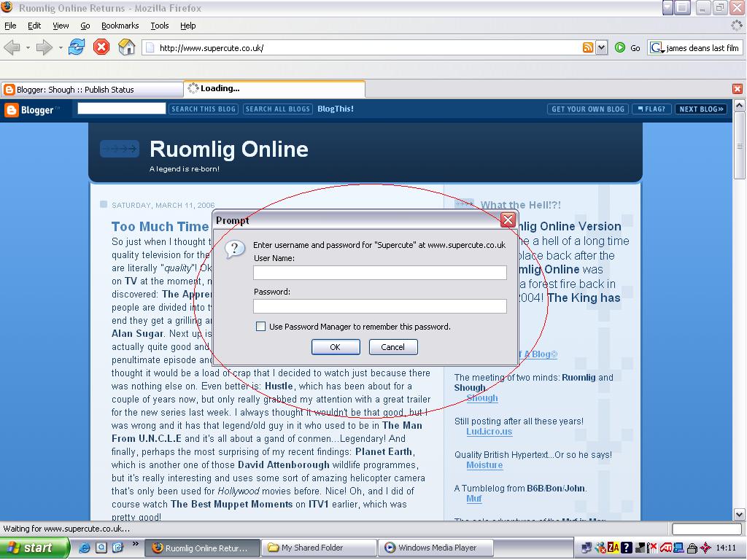Reload the page with the Refresh icon
Image resolution: width=747 pixels, height=560 pixels.
[x=76, y=47]
